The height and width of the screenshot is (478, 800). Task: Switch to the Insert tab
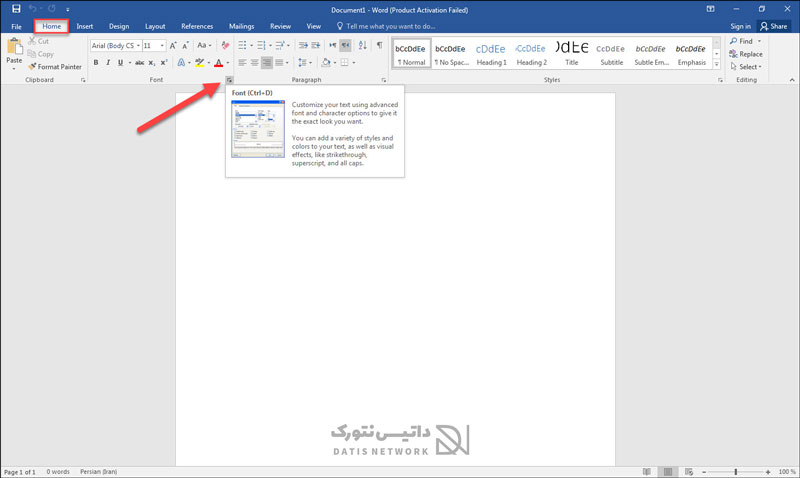[x=85, y=27]
